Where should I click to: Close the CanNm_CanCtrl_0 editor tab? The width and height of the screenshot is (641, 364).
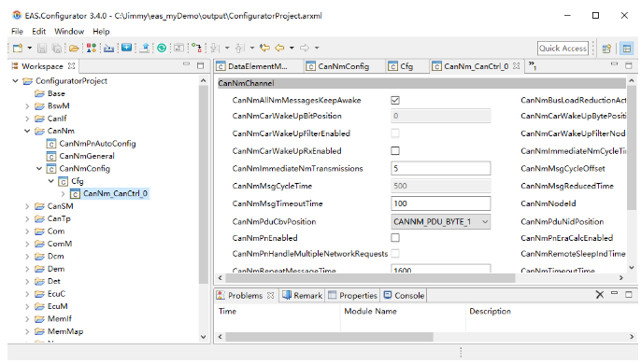pos(517,65)
